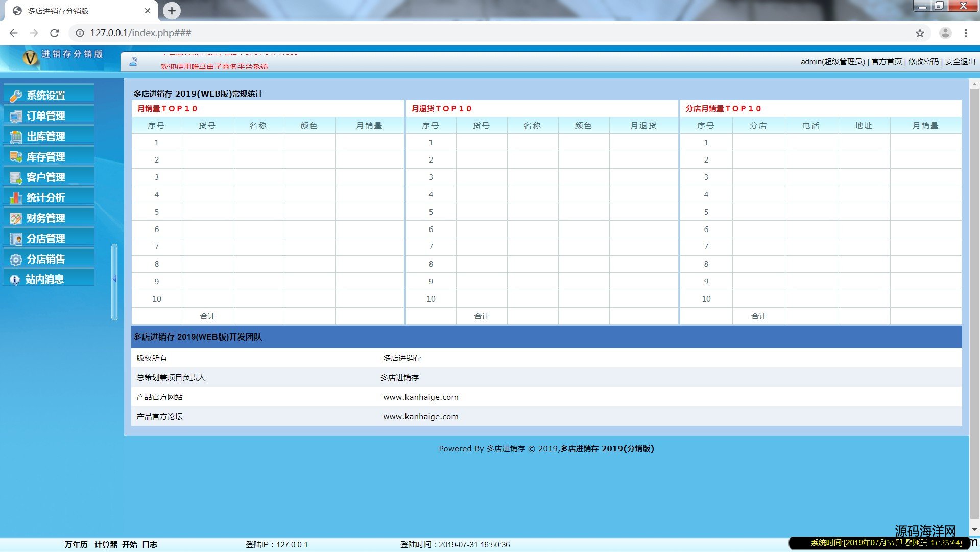Open the browser three-dot menu
980x552 pixels.
pyautogui.click(x=966, y=33)
